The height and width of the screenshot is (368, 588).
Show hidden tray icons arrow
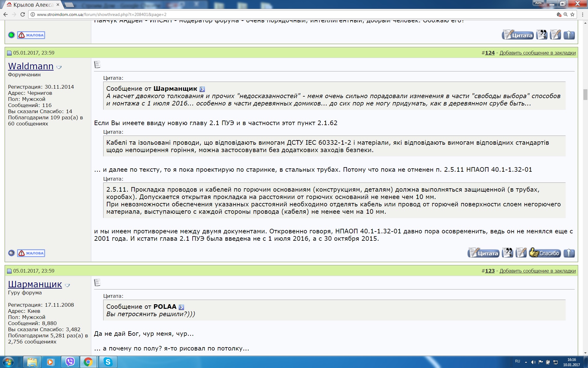[526, 362]
